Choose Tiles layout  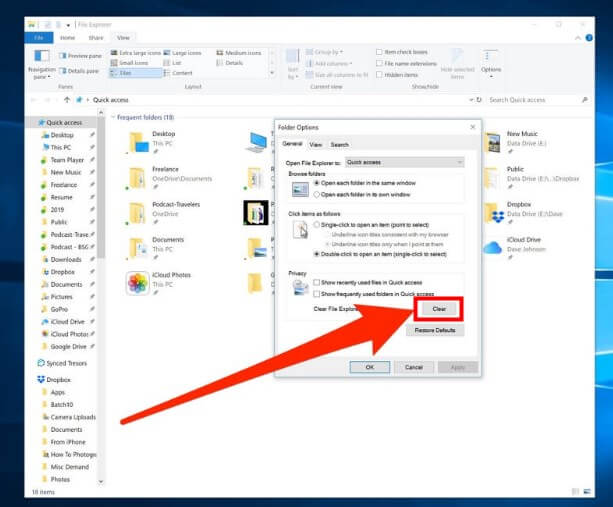tap(135, 73)
